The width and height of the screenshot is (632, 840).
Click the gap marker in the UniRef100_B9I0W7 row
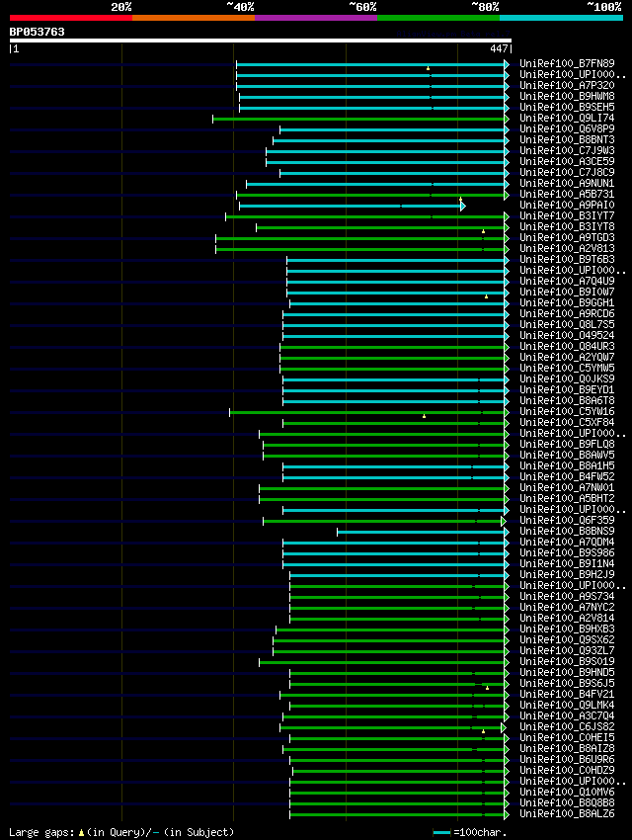coord(487,296)
